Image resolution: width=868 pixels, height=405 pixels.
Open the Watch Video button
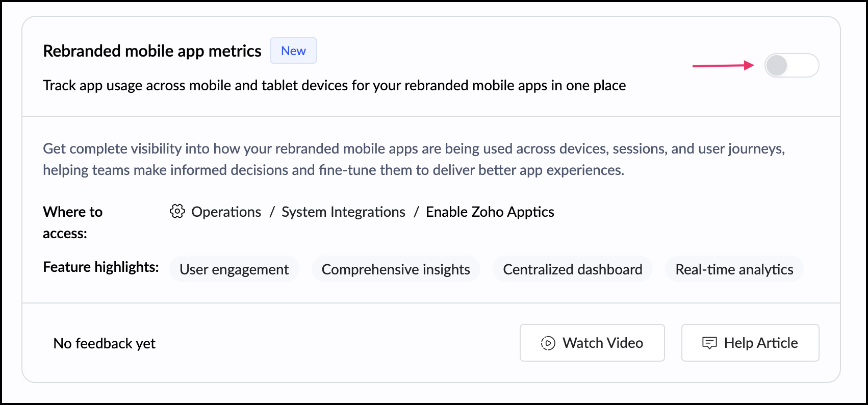[x=592, y=343]
